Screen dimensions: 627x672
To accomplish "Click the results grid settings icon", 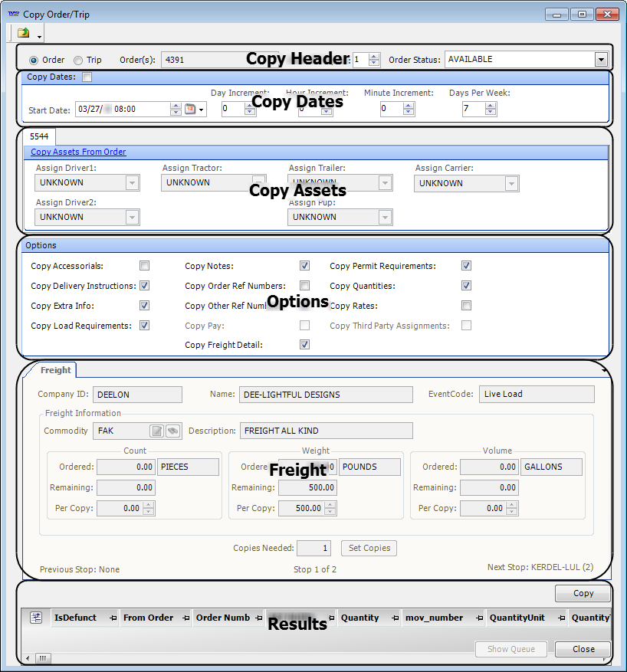I will point(36,618).
